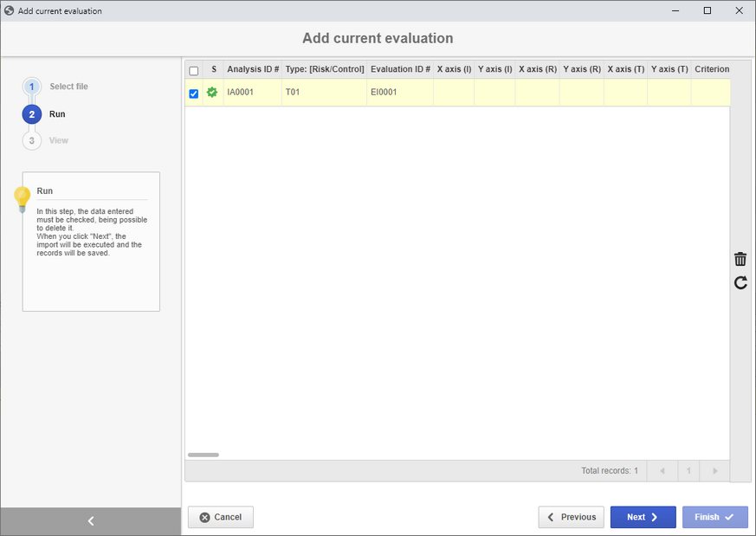Click the Total records: 1 text

click(x=610, y=471)
